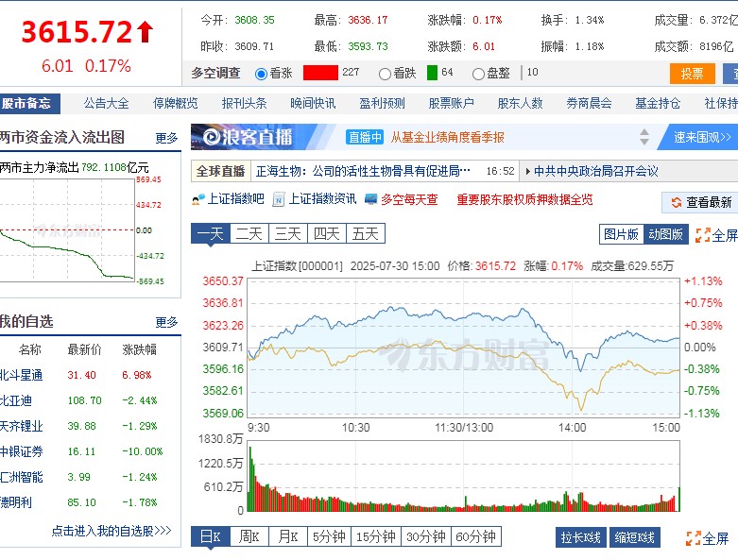Viewport: 738px width, 560px height.
Task: Select the 一天 chart tab
Action: 211,233
